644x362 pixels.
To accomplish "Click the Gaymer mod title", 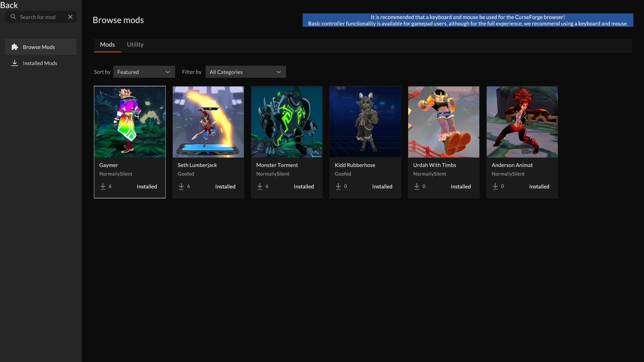I will point(109,165).
